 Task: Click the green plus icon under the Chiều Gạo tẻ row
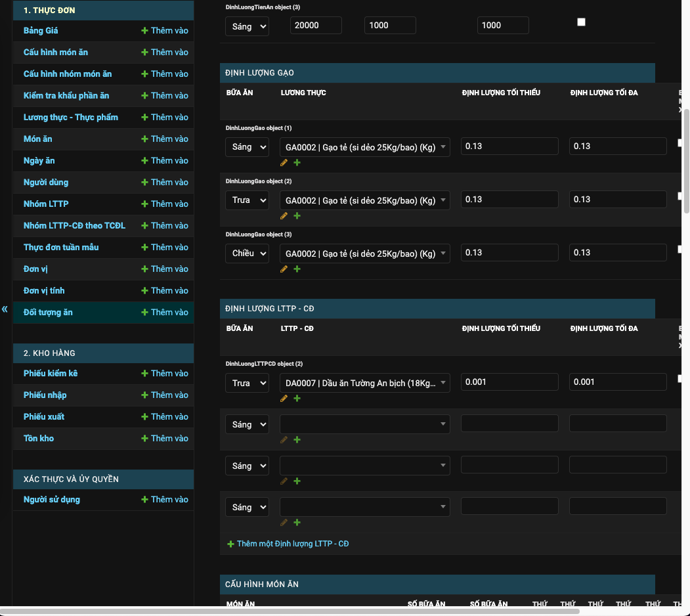click(x=297, y=269)
